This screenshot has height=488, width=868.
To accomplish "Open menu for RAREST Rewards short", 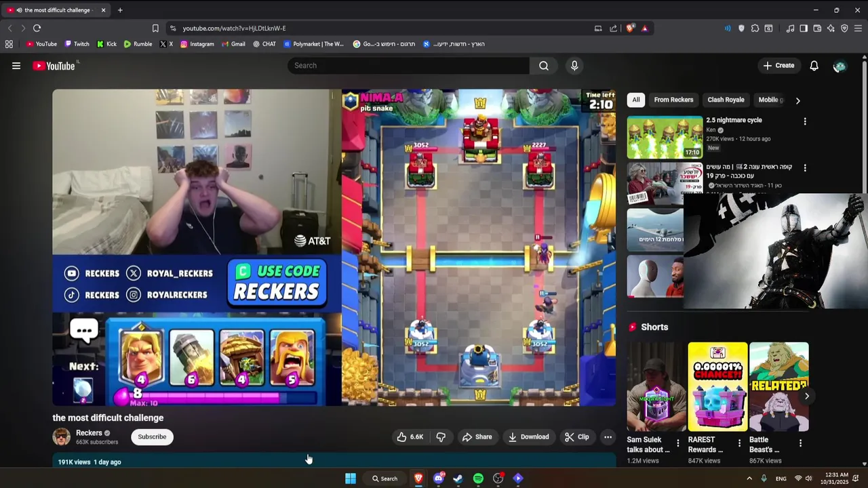I will coord(739,443).
